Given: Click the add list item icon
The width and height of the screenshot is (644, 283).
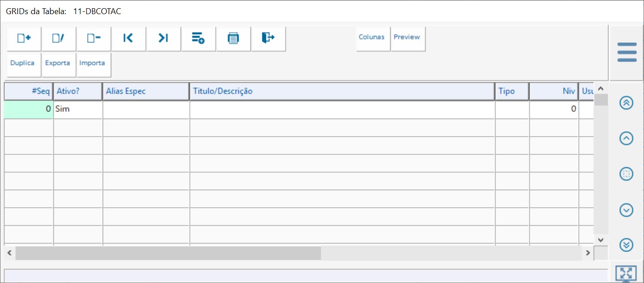Looking at the screenshot, I should tap(198, 39).
